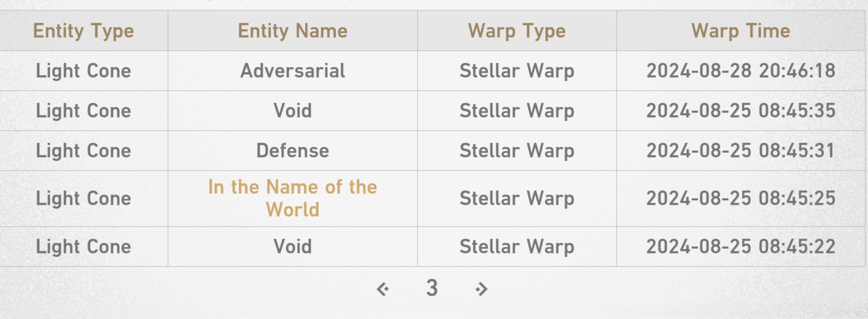Viewport: 868px width, 319px height.
Task: Click the Entity Type column header
Action: (84, 31)
